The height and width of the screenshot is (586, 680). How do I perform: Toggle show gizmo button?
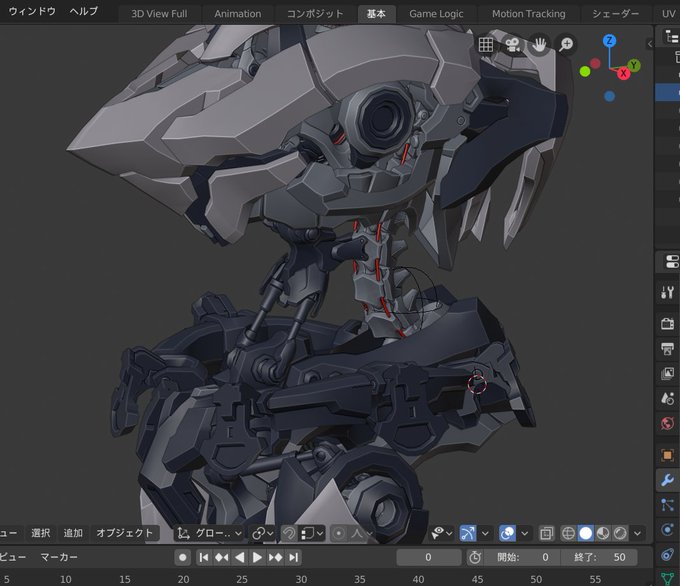[x=468, y=533]
